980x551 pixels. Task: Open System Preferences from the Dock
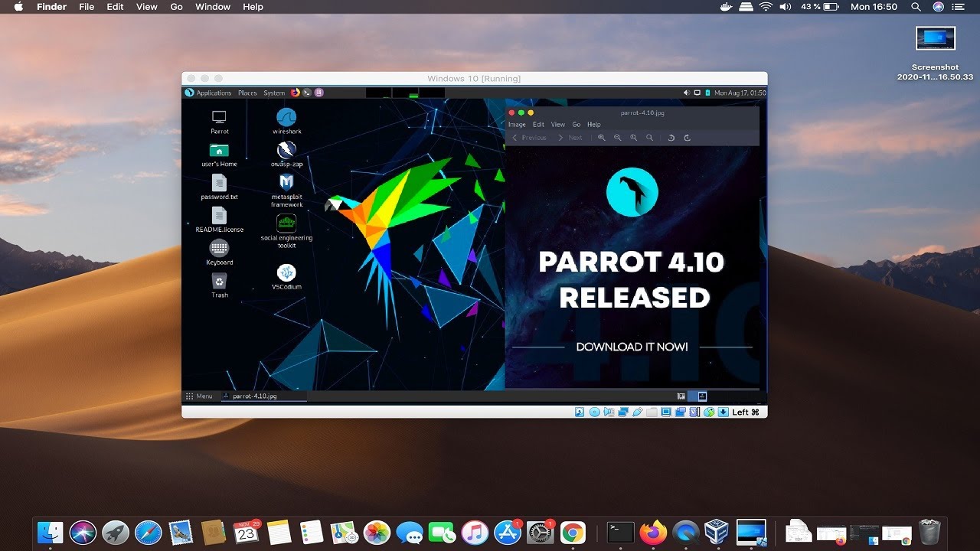[x=541, y=532]
